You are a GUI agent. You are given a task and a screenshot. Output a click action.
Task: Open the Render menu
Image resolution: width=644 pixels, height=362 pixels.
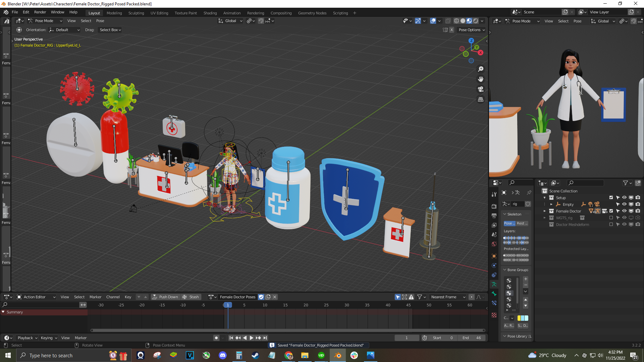point(40,12)
